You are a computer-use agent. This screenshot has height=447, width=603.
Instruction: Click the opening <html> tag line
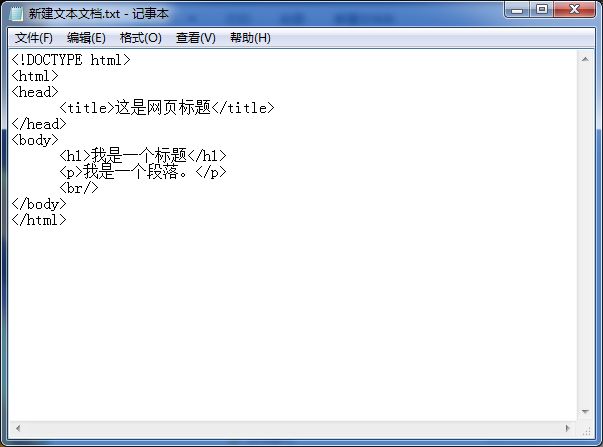click(x=35, y=76)
